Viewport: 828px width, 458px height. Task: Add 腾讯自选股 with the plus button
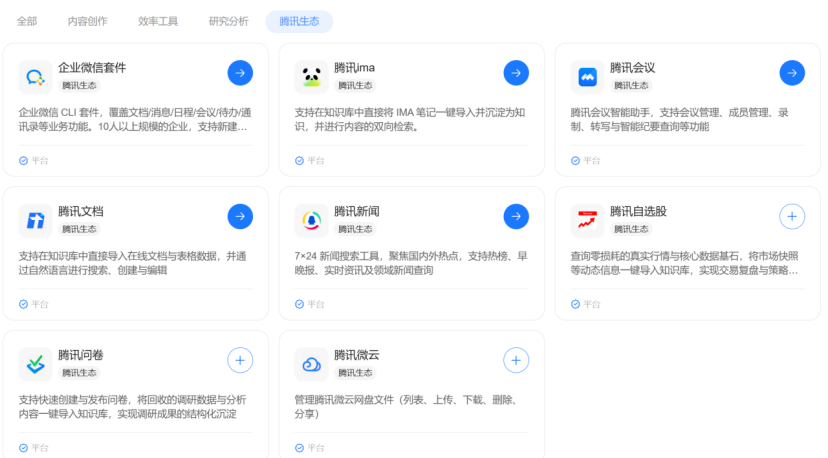[792, 217]
